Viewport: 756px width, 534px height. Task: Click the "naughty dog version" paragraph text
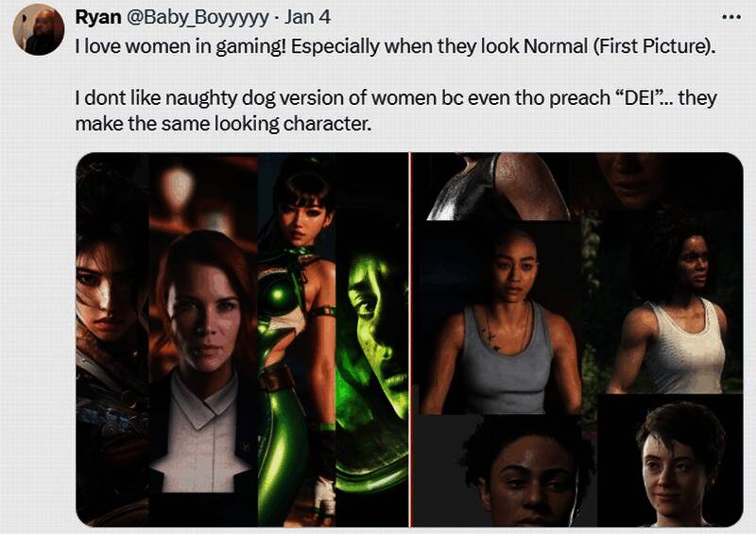tap(396, 111)
